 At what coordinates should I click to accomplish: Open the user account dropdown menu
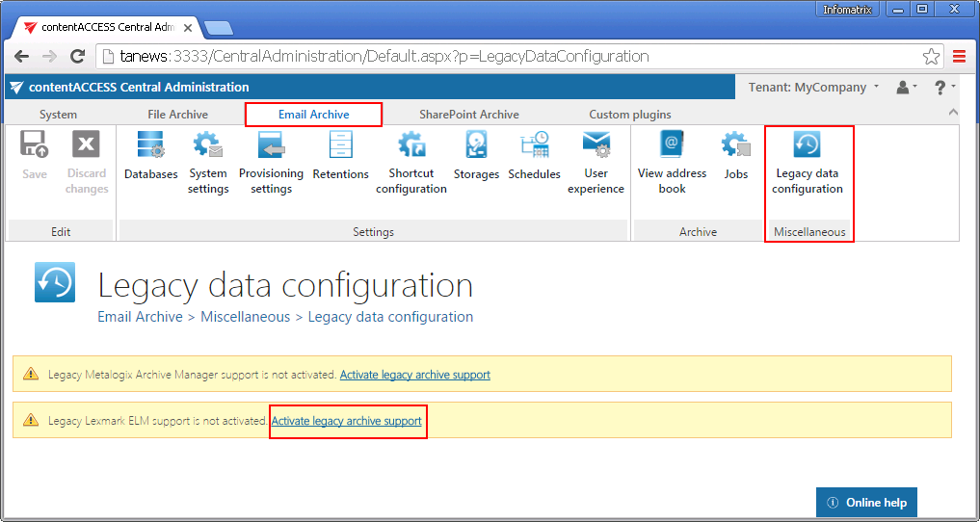(906, 88)
